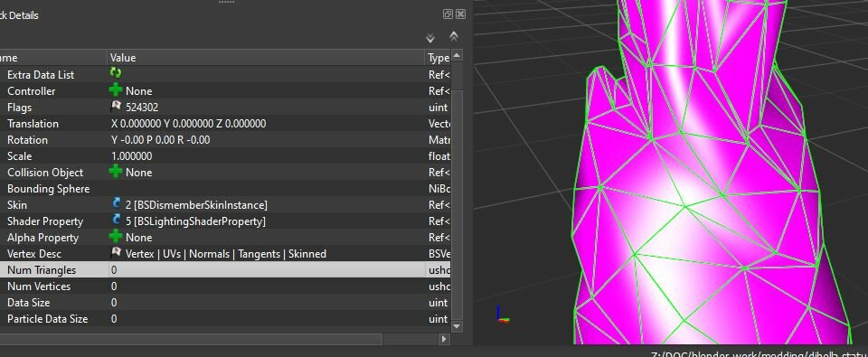Screen dimensions: 868x357
Task: Click the refresh icon in Extra Data List row
Action: [116, 73]
